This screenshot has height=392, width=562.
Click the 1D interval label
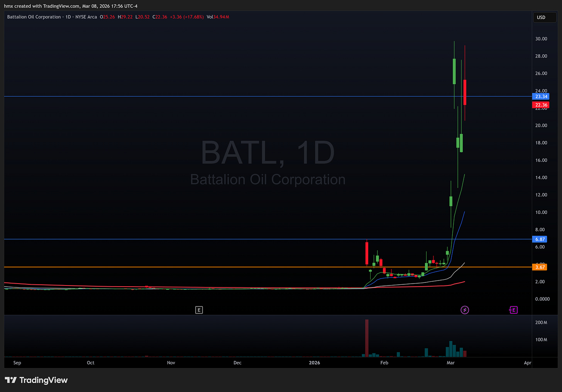pyautogui.click(x=68, y=17)
